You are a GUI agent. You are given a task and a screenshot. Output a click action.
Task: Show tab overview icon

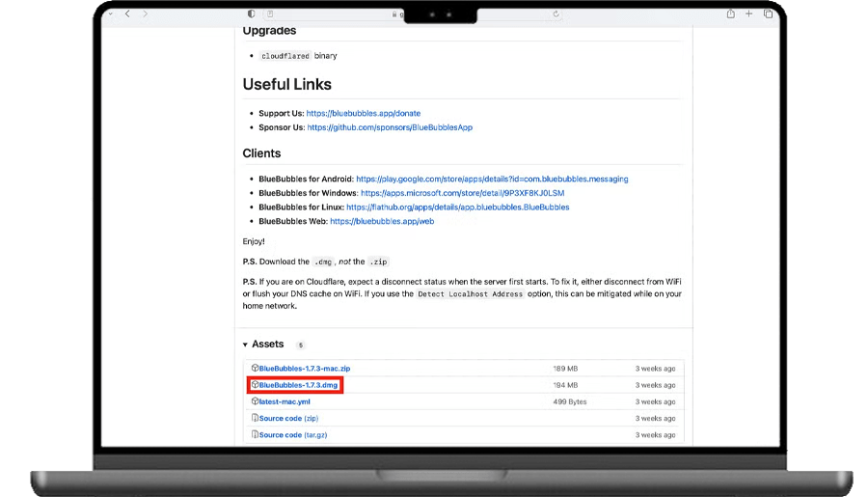pyautogui.click(x=768, y=14)
